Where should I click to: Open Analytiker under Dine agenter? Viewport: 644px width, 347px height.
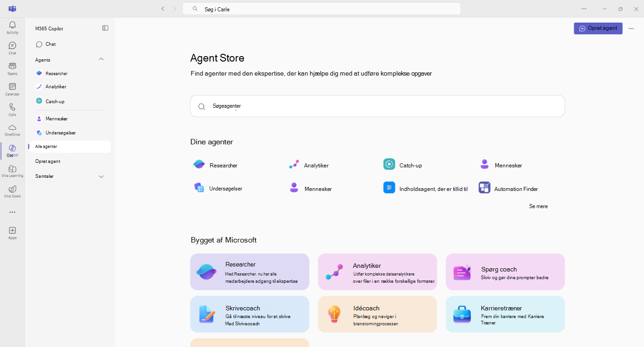(309, 165)
